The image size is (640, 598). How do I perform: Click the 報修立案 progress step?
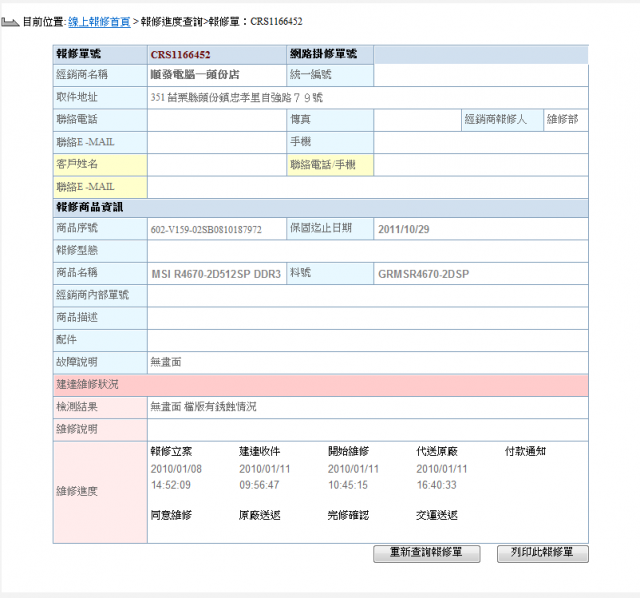[x=171, y=451]
